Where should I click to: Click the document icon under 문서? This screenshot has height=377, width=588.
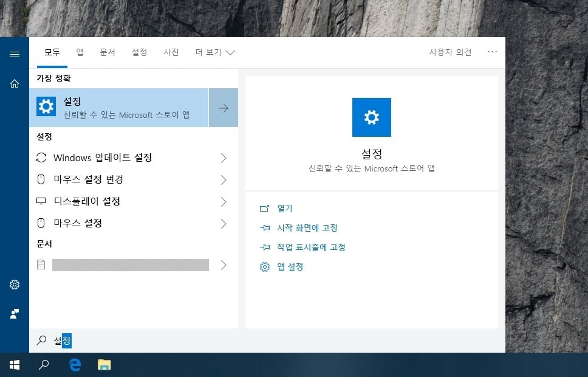[41, 265]
